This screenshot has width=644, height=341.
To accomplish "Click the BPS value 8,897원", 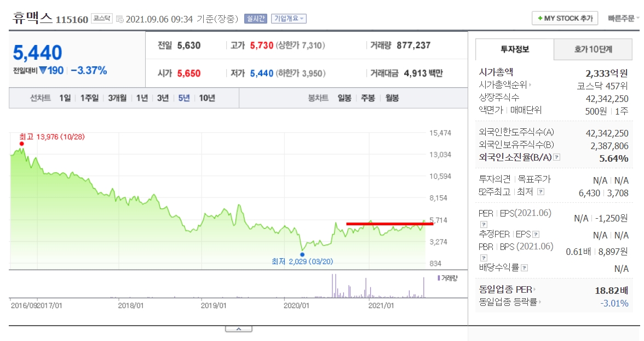I will tap(613, 251).
